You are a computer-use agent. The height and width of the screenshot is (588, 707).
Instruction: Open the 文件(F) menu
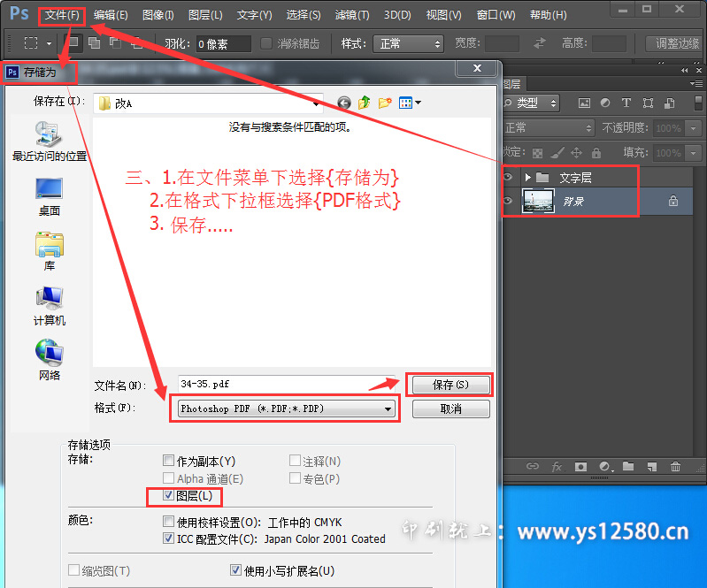(62, 15)
